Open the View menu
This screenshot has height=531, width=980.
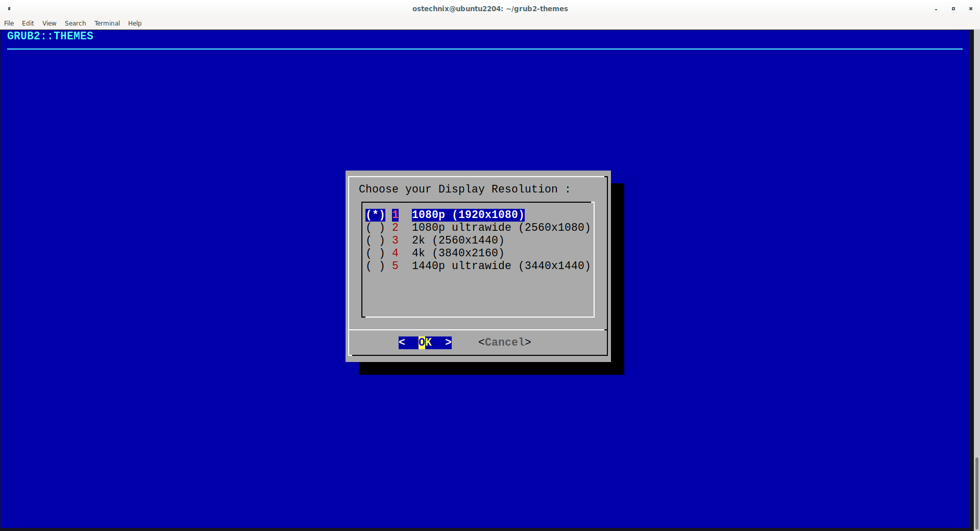pos(49,23)
